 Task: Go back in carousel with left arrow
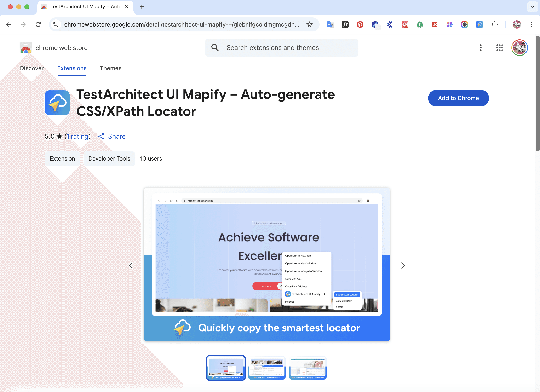pyautogui.click(x=131, y=265)
